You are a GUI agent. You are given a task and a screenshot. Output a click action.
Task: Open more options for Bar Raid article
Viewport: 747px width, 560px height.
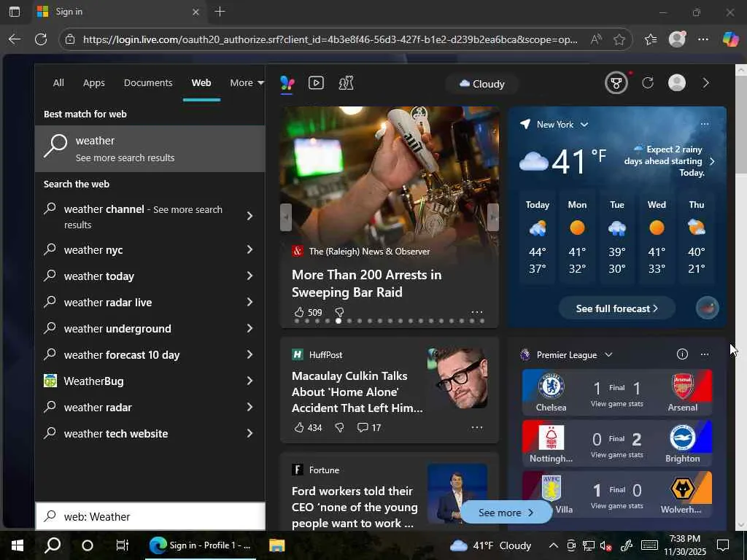(477, 312)
